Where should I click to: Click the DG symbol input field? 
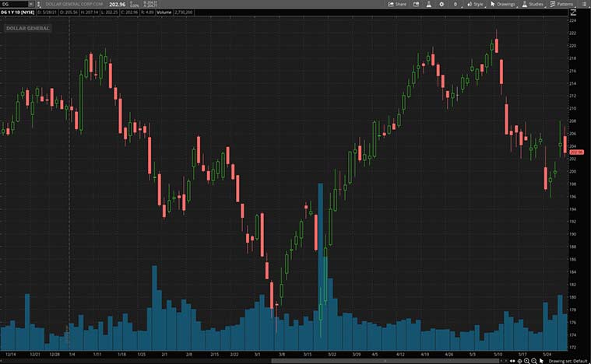(14, 4)
